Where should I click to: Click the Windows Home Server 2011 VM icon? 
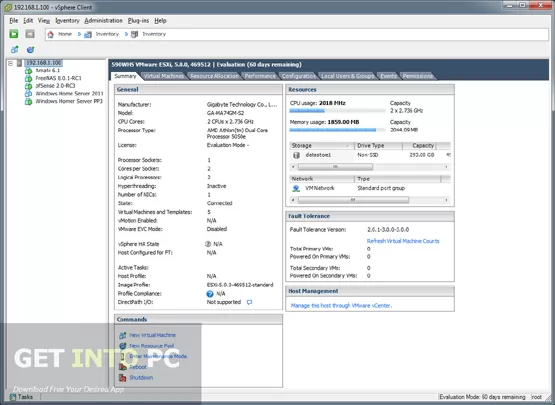(x=28, y=93)
